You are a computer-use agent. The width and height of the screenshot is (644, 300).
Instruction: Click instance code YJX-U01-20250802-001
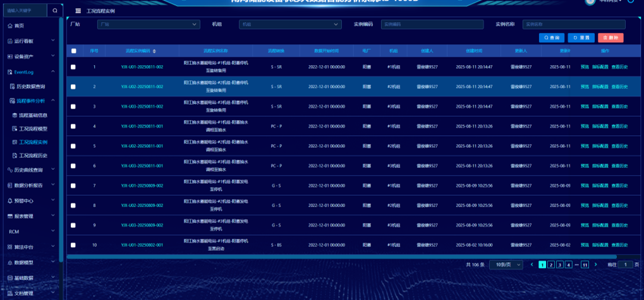(x=142, y=245)
